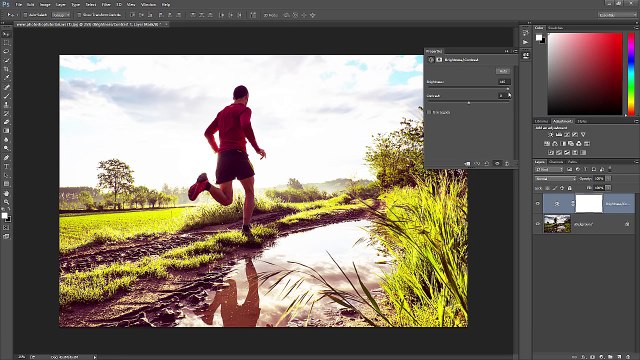Screen dimensions: 640x360
Task: Click the Quick Mask mode icon
Action: coord(6,227)
